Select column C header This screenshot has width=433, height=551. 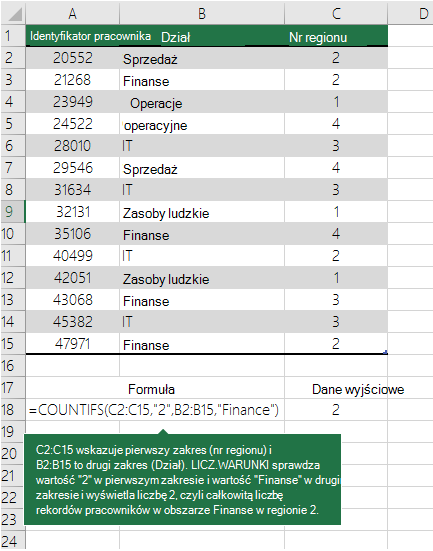(x=336, y=14)
